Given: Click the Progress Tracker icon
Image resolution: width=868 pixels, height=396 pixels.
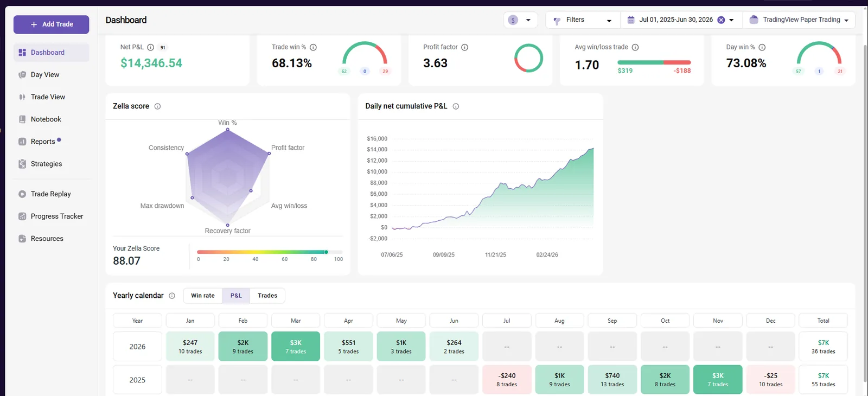Looking at the screenshot, I should [22, 216].
